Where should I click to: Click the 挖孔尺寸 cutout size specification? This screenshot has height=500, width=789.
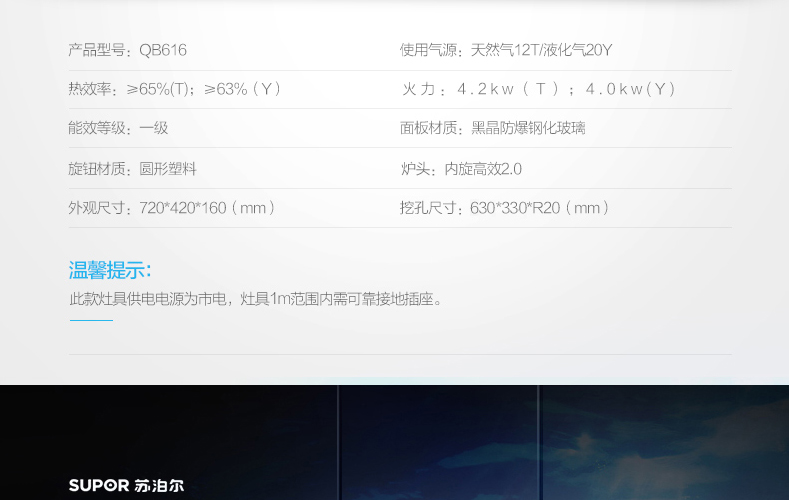505,208
